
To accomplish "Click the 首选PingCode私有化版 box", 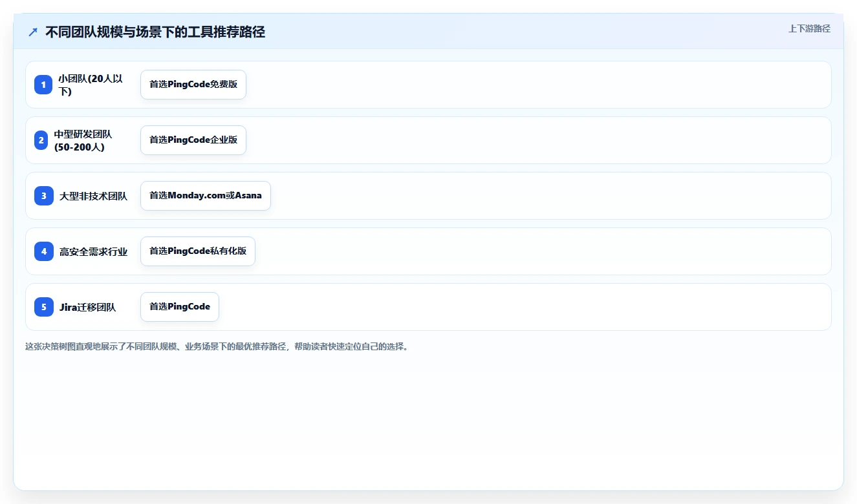I will 198,251.
